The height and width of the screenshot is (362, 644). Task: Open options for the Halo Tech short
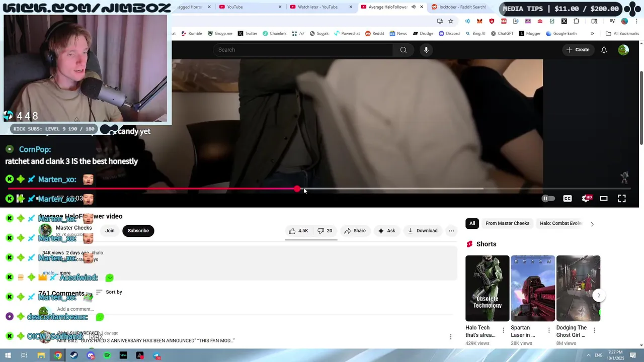pos(503,330)
